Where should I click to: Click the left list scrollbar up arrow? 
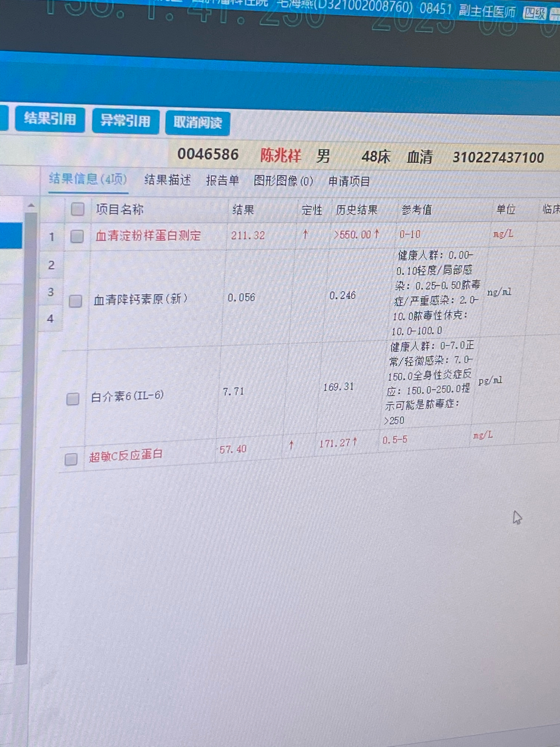[31, 205]
